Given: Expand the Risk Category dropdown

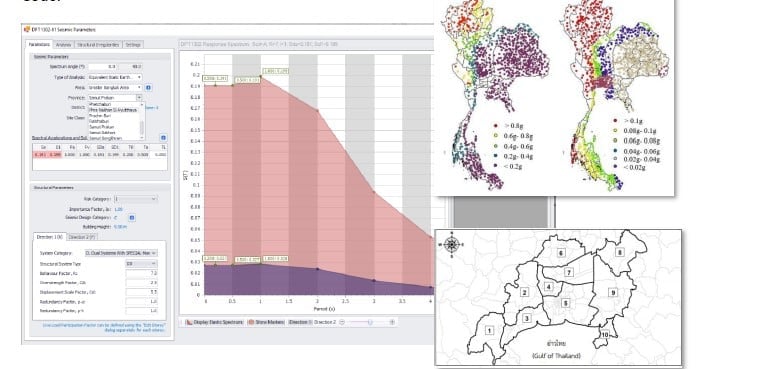Looking at the screenshot, I should [136, 199].
